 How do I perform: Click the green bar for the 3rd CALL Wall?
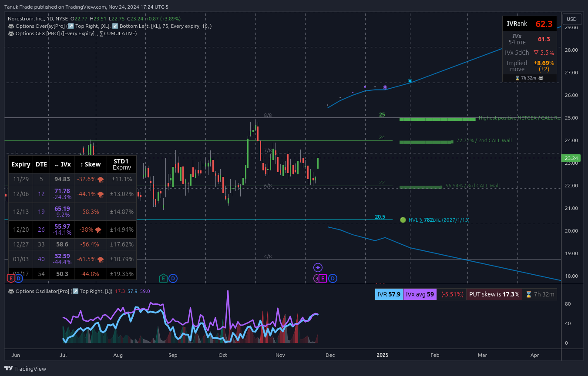[420, 187]
